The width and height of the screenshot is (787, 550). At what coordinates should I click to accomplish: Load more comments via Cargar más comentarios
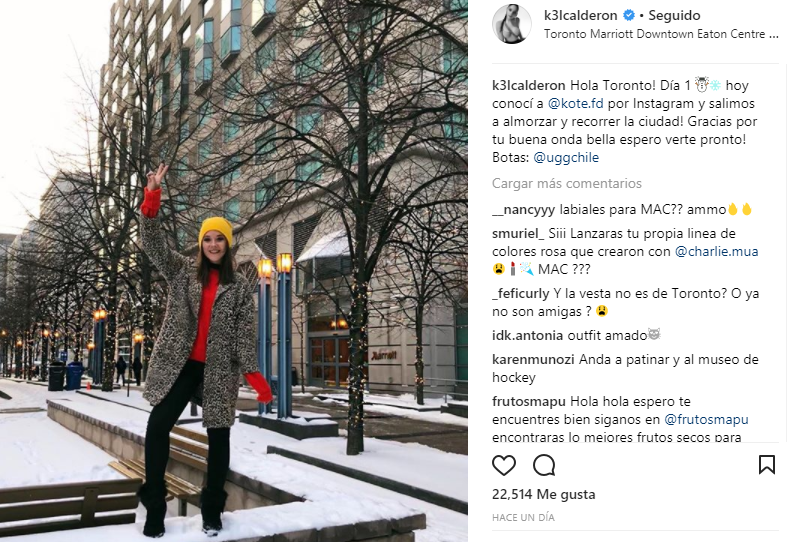coord(567,183)
